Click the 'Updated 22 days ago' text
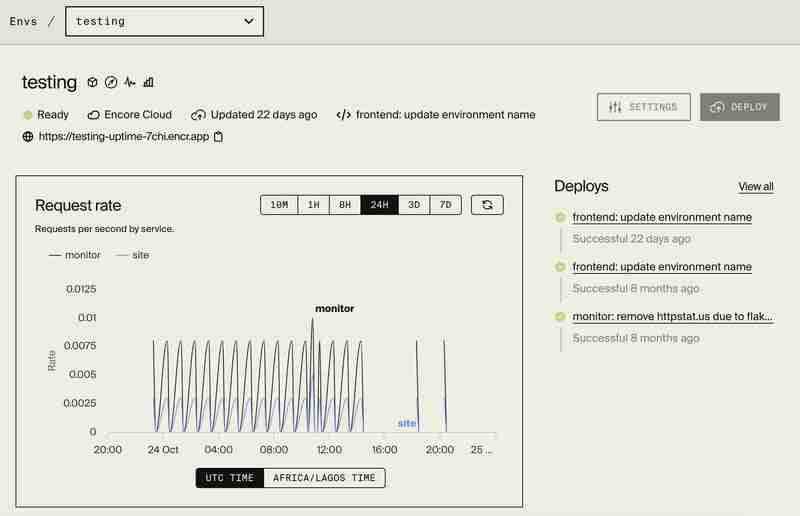Viewport: 800px width, 516px height. [x=264, y=115]
